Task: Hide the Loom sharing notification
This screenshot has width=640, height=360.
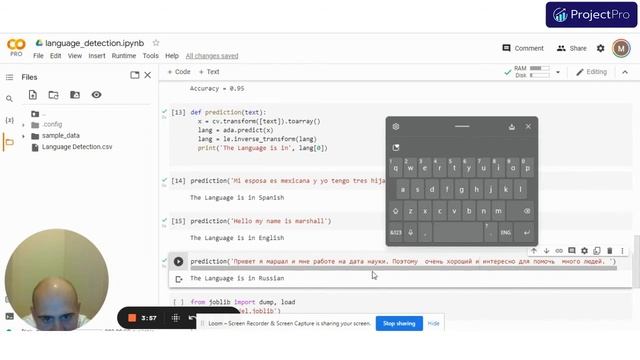Action: [433, 323]
